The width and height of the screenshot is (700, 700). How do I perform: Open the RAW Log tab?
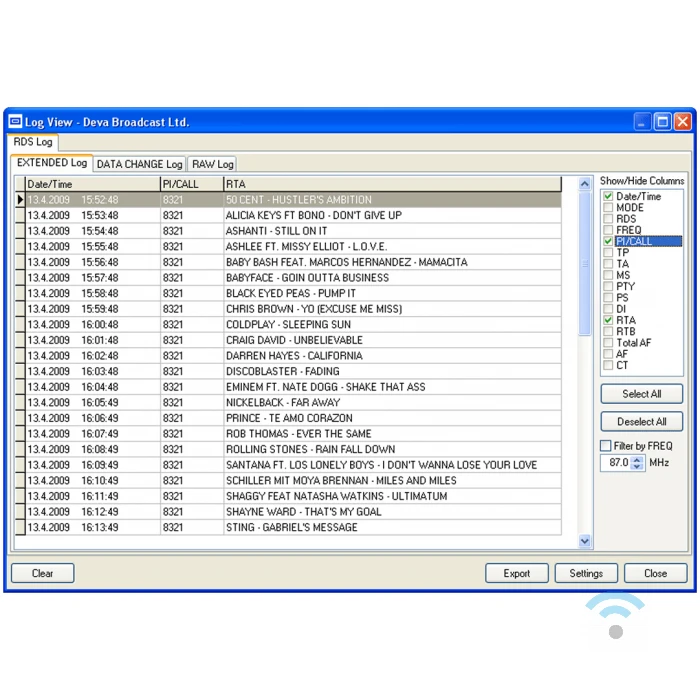pos(212,164)
